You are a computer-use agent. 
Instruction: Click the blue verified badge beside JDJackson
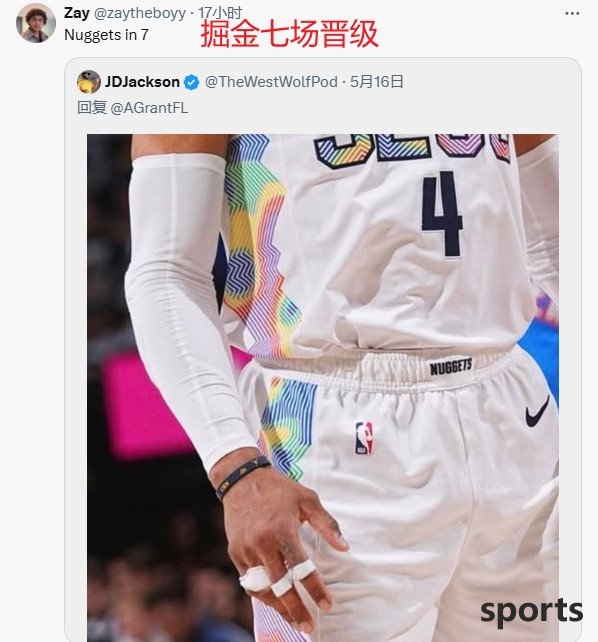pos(191,82)
